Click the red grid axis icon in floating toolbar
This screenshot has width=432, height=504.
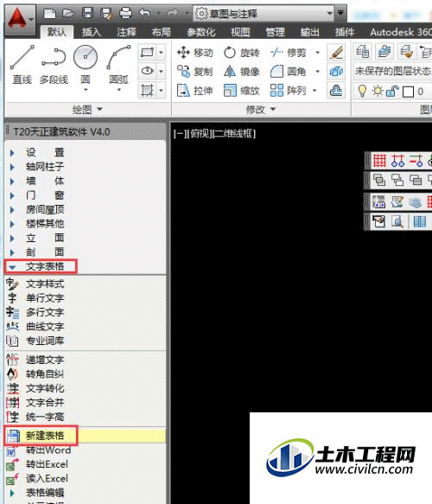pyautogui.click(x=379, y=160)
